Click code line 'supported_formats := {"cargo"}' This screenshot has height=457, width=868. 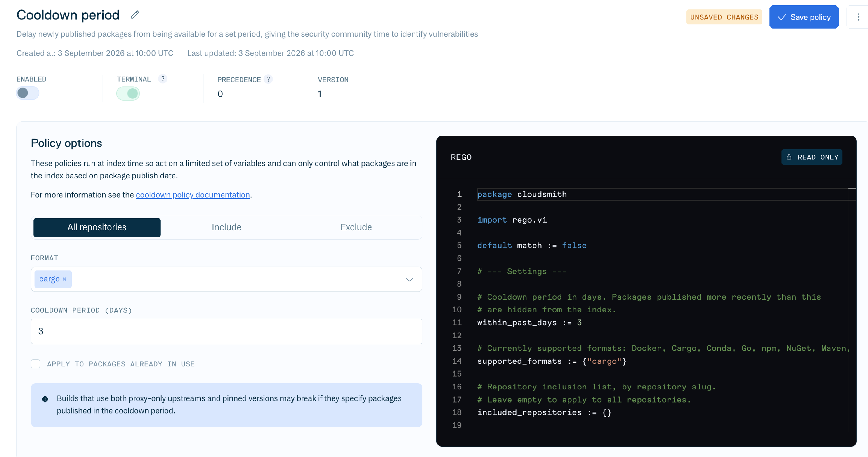click(x=552, y=361)
